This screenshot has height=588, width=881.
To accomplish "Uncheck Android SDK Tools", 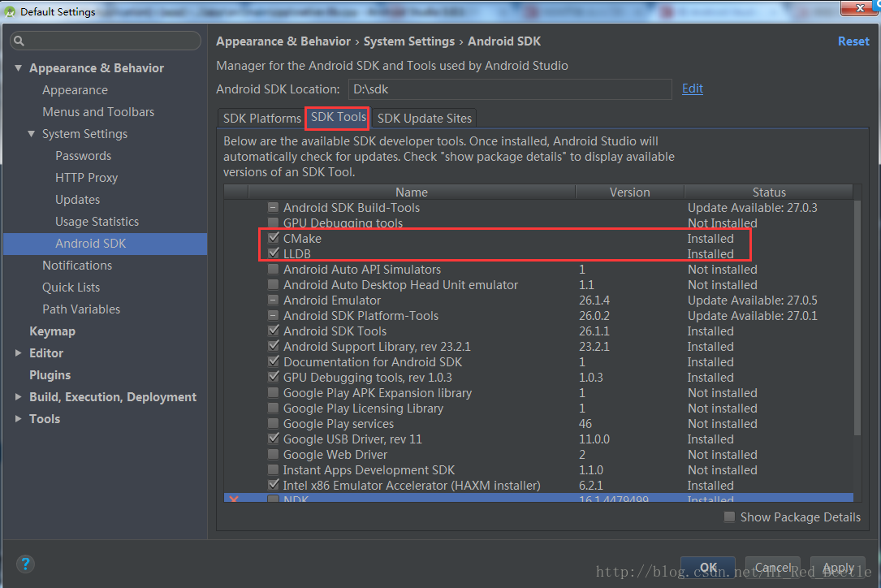I will [x=274, y=331].
